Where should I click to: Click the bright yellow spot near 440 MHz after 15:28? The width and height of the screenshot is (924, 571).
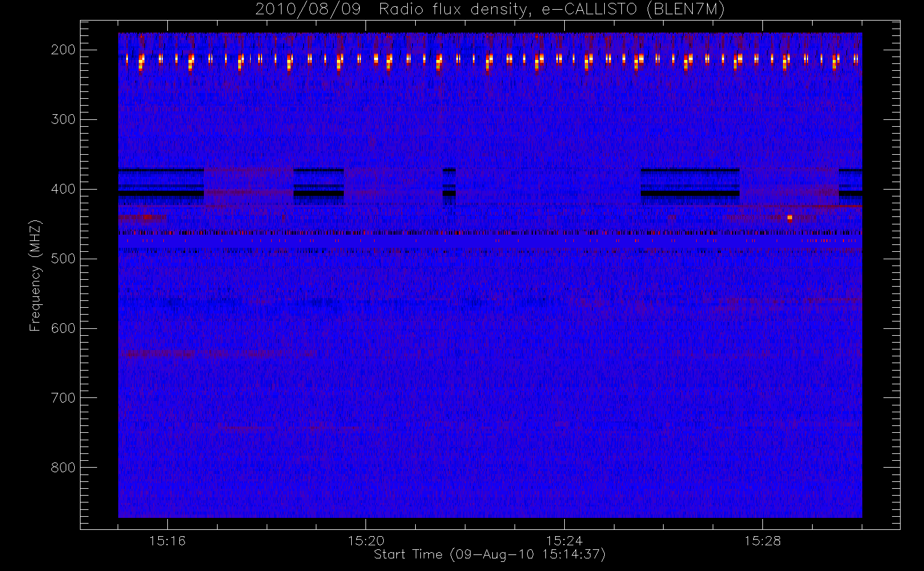point(790,218)
